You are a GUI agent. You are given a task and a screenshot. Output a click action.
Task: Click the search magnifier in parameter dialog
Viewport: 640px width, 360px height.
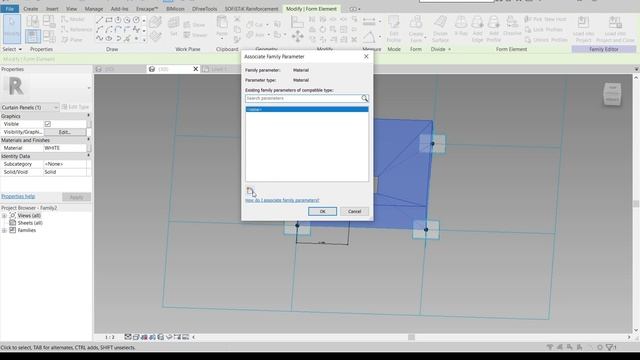tap(364, 98)
